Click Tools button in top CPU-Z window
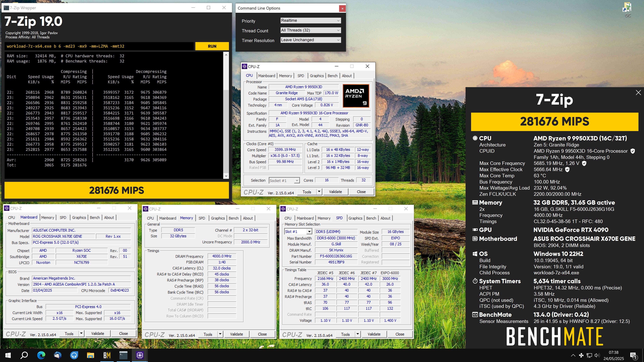 (307, 192)
